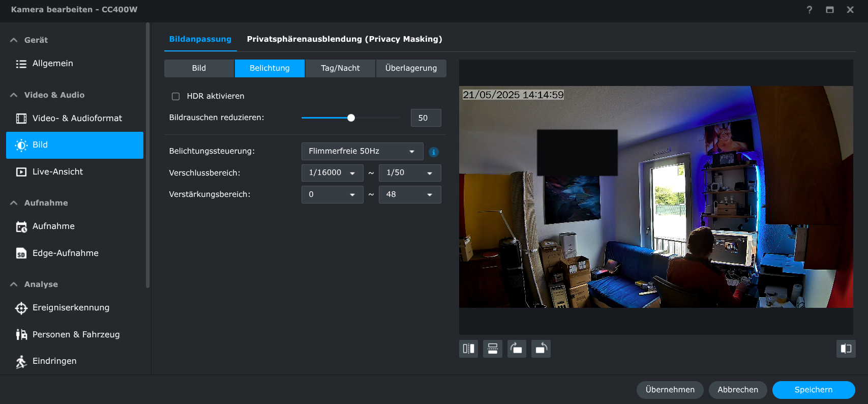Switch to the Privatsphärenausblendung tab
Viewport: 868px width, 404px height.
tap(344, 39)
